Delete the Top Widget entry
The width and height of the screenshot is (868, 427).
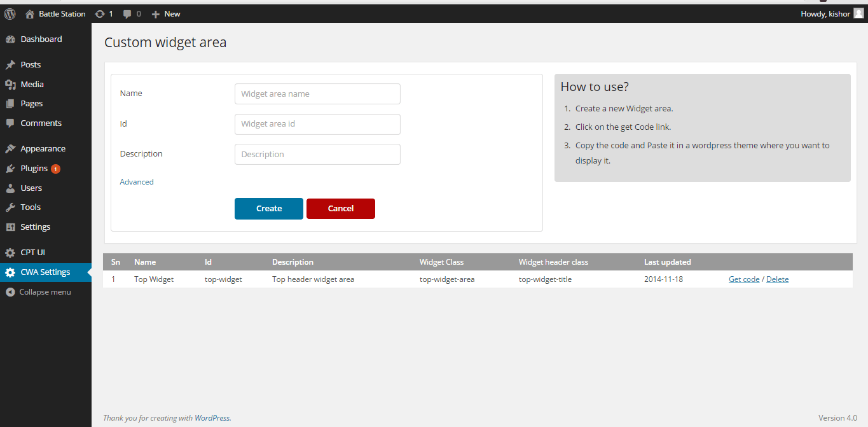click(777, 279)
